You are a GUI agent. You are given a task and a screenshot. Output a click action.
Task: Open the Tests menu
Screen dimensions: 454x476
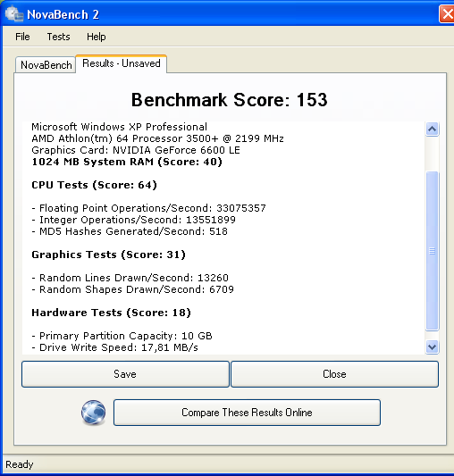tap(58, 37)
